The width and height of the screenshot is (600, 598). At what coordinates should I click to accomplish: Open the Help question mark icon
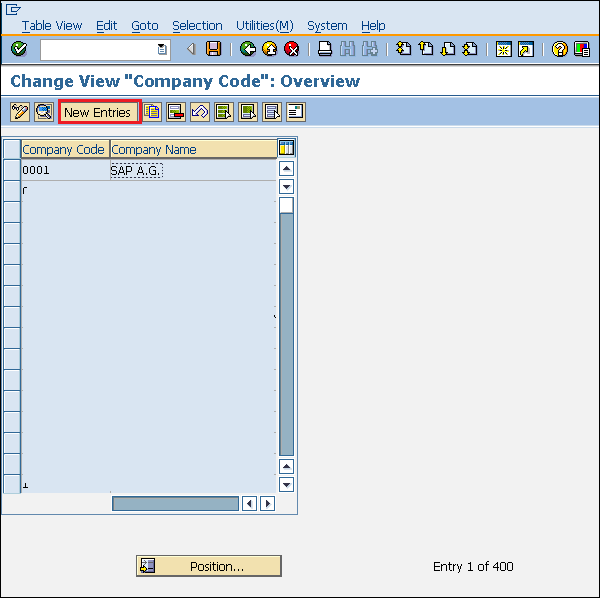tap(559, 49)
